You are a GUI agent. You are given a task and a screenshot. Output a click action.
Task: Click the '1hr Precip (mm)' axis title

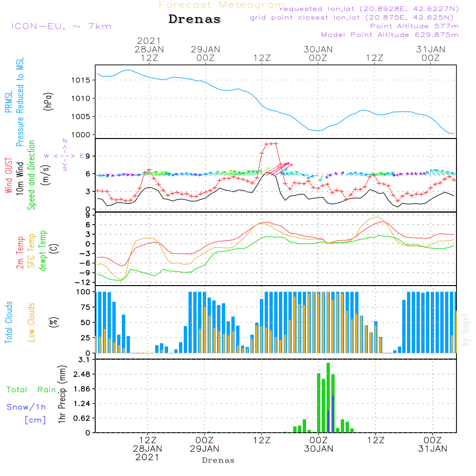[62, 394]
